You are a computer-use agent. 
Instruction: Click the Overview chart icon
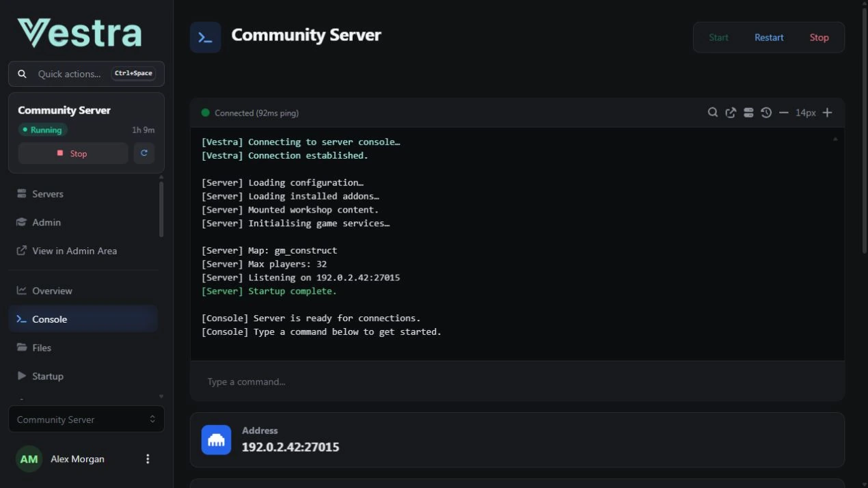tap(21, 290)
